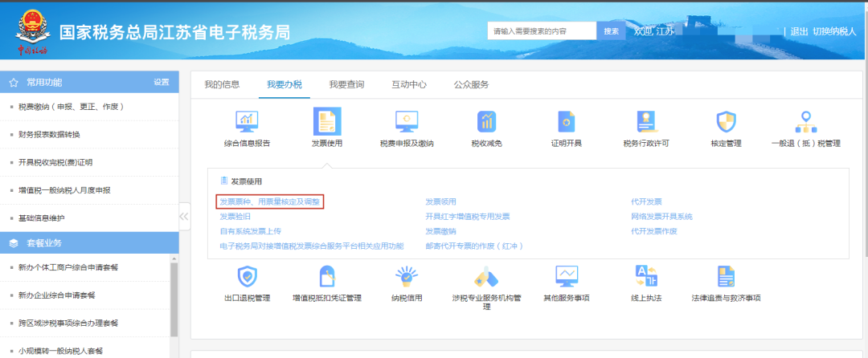
Task: Click the 搜索 button
Action: pyautogui.click(x=611, y=31)
